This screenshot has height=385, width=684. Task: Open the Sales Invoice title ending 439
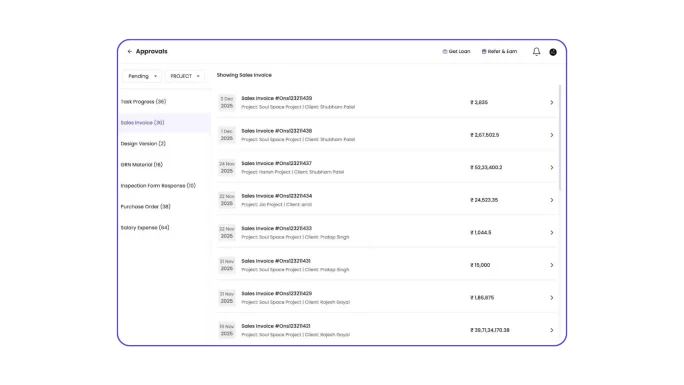277,98
